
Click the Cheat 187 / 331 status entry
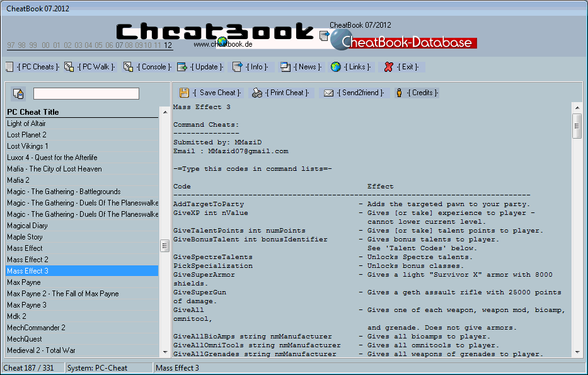tap(33, 368)
